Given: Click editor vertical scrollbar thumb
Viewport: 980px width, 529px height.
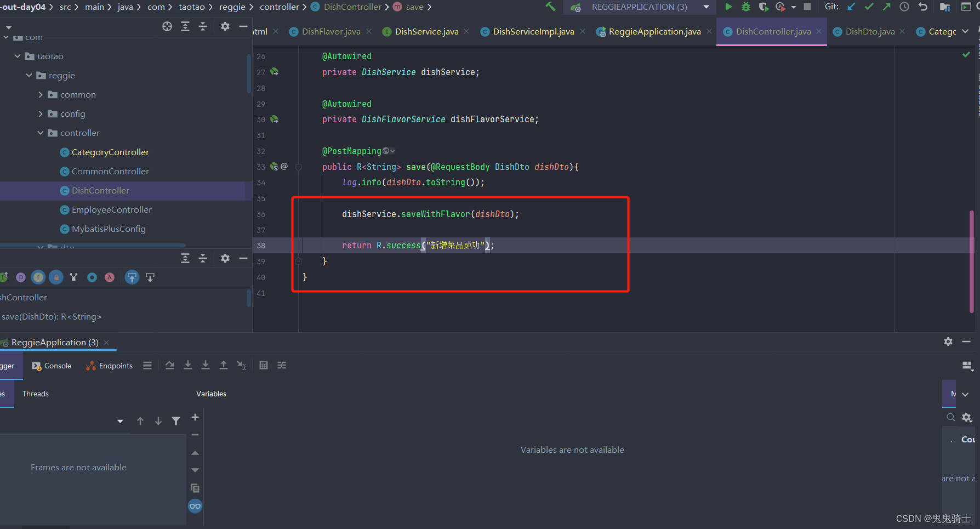Looking at the screenshot, I should 971,261.
